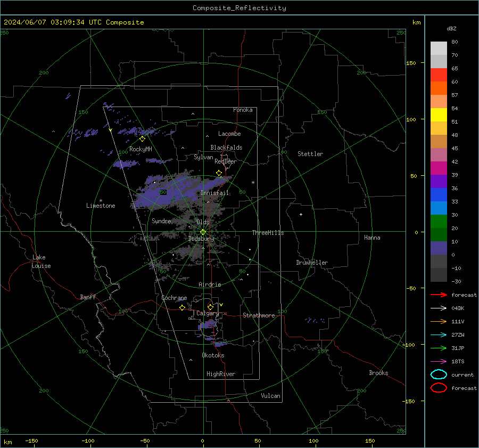Click the asterisk marker above Limestone
The width and height of the screenshot is (479, 448).
pos(101,201)
